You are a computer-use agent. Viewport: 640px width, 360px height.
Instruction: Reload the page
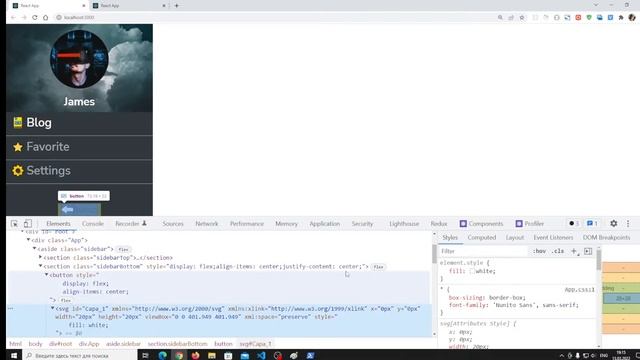pyautogui.click(x=35, y=18)
